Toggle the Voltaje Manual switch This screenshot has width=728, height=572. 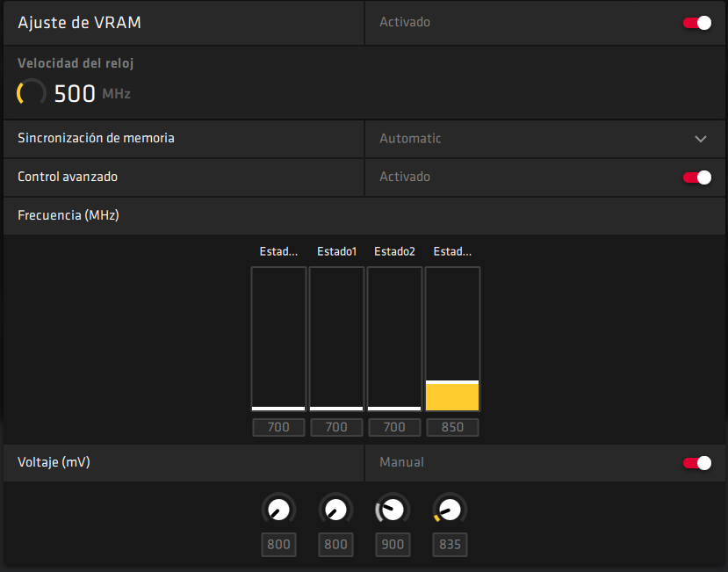[697, 463]
